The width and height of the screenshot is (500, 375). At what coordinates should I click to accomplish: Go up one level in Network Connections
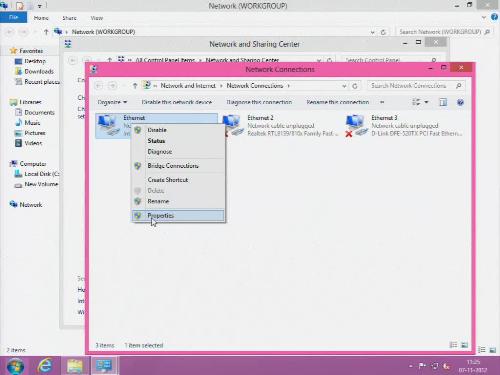point(135,86)
